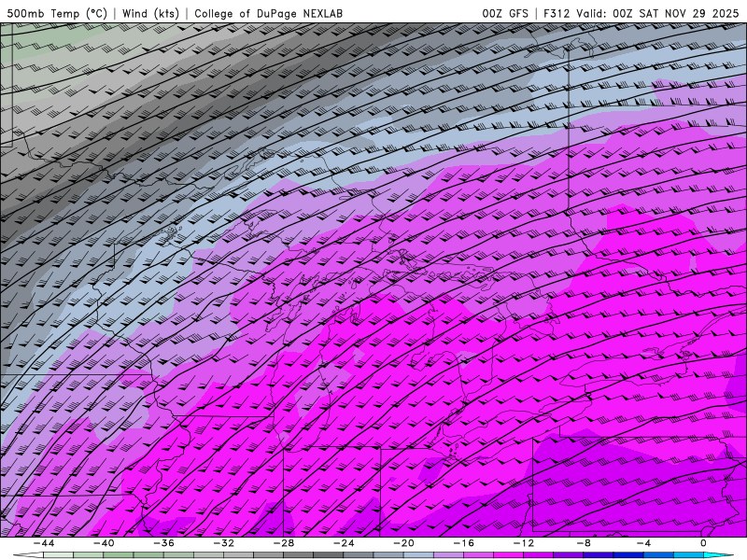747x560 pixels.
Task: Click the 0 colorbar label
Action: click(704, 543)
